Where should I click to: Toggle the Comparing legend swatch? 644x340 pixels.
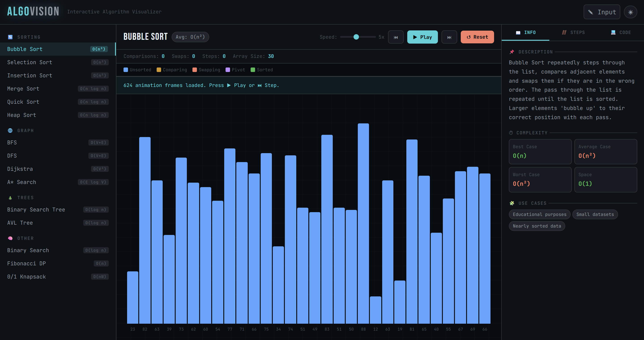click(x=159, y=70)
